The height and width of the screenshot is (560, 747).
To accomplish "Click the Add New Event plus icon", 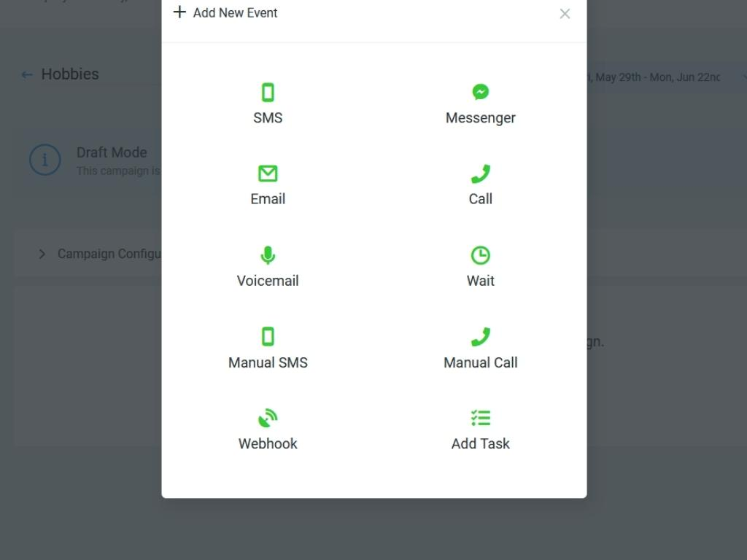I will 179,12.
